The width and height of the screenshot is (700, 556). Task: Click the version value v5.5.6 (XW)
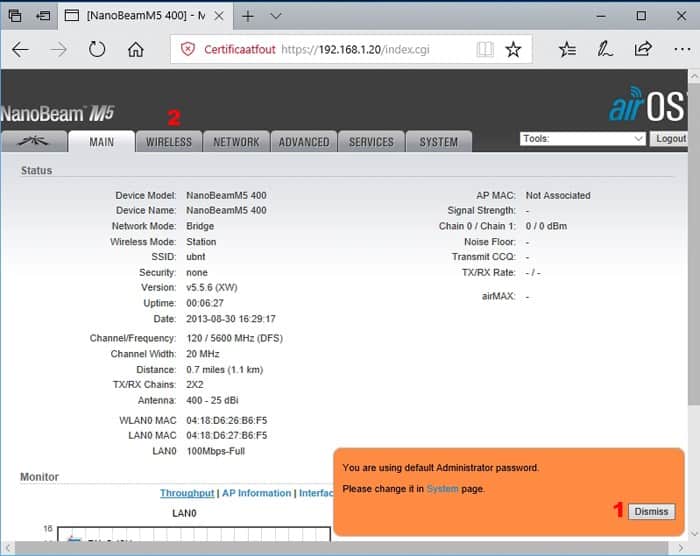tap(212, 287)
